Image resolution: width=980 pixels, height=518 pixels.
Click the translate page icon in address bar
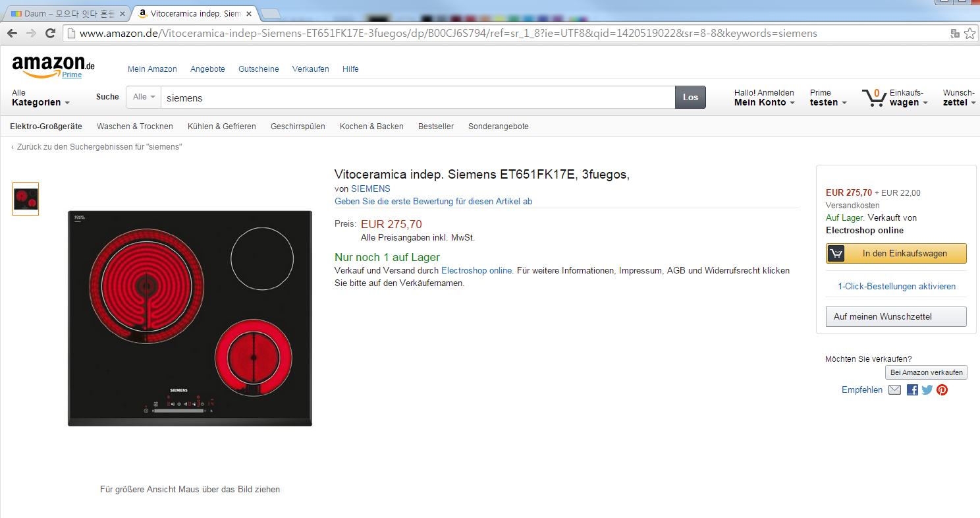coord(955,33)
